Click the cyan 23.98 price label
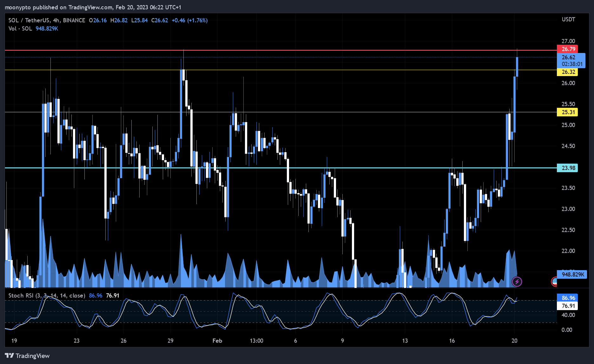Screen dimensions: 594x364 point(567,168)
